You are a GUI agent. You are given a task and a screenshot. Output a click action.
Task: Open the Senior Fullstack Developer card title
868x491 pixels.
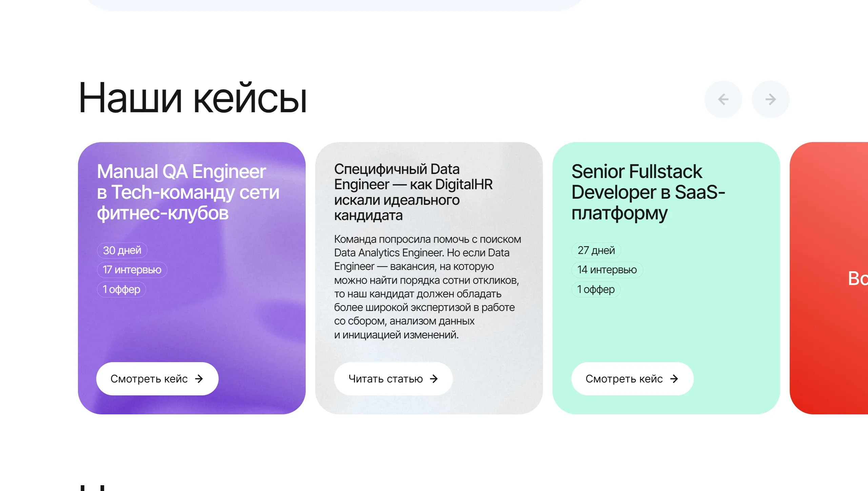point(648,192)
